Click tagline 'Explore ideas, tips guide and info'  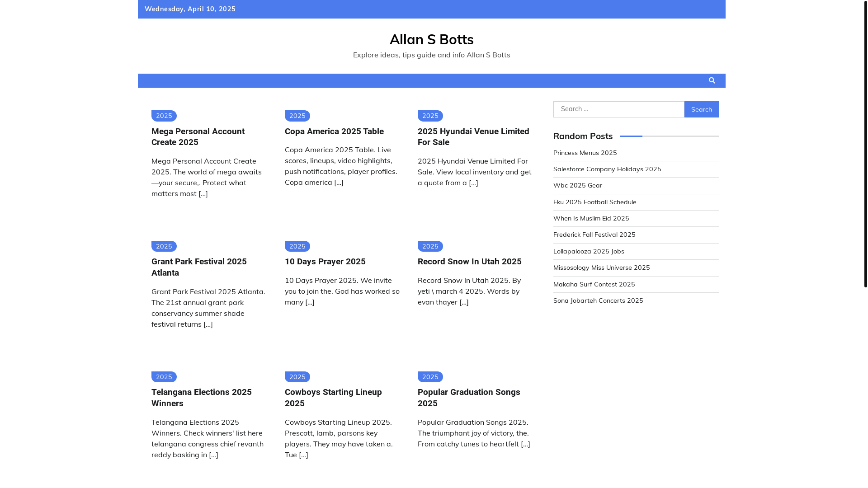click(x=409, y=55)
